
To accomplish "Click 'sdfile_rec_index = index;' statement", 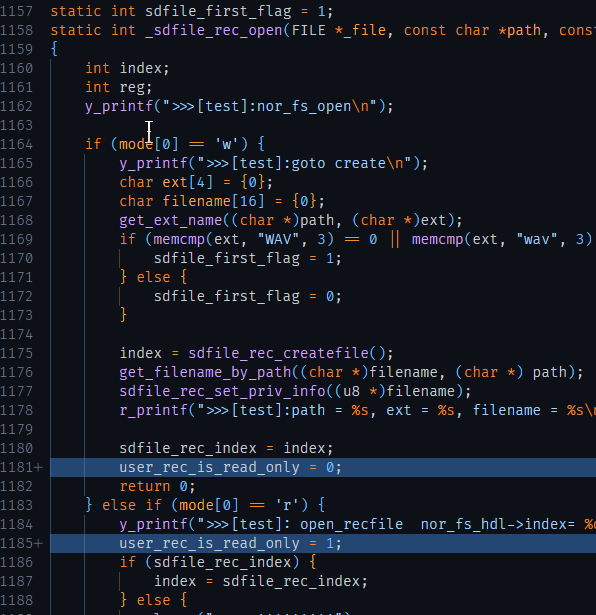I will (226, 448).
